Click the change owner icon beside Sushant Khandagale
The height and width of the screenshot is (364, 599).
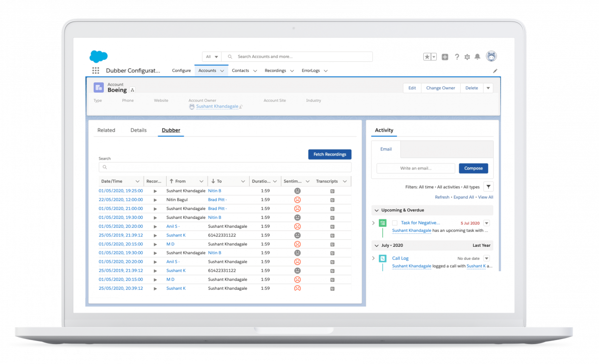241,107
